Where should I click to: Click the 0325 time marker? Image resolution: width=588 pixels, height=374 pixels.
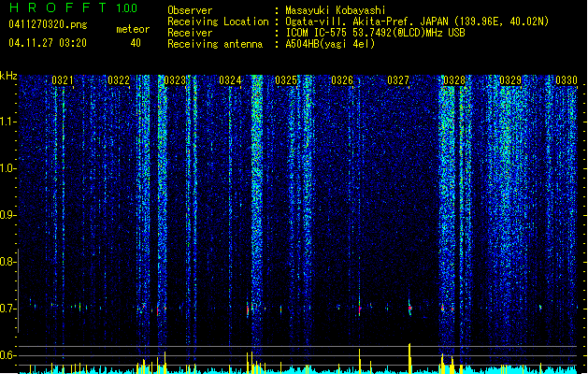coord(286,80)
